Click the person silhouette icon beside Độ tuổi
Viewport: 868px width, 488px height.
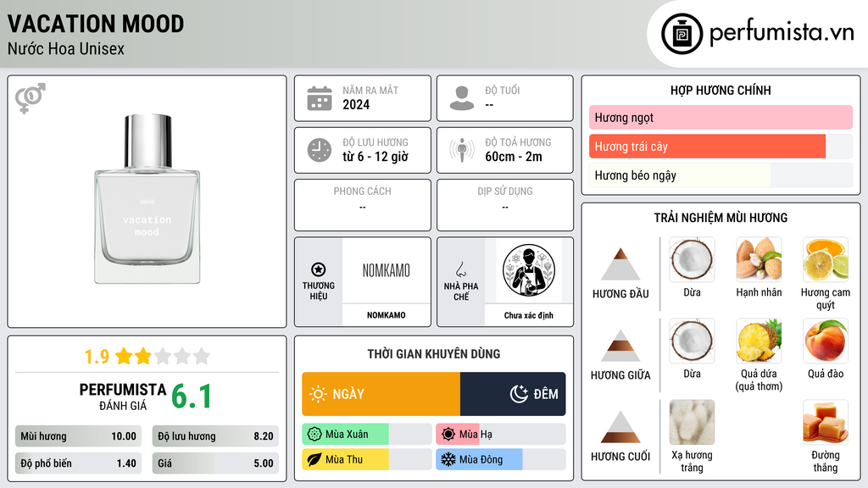click(462, 98)
